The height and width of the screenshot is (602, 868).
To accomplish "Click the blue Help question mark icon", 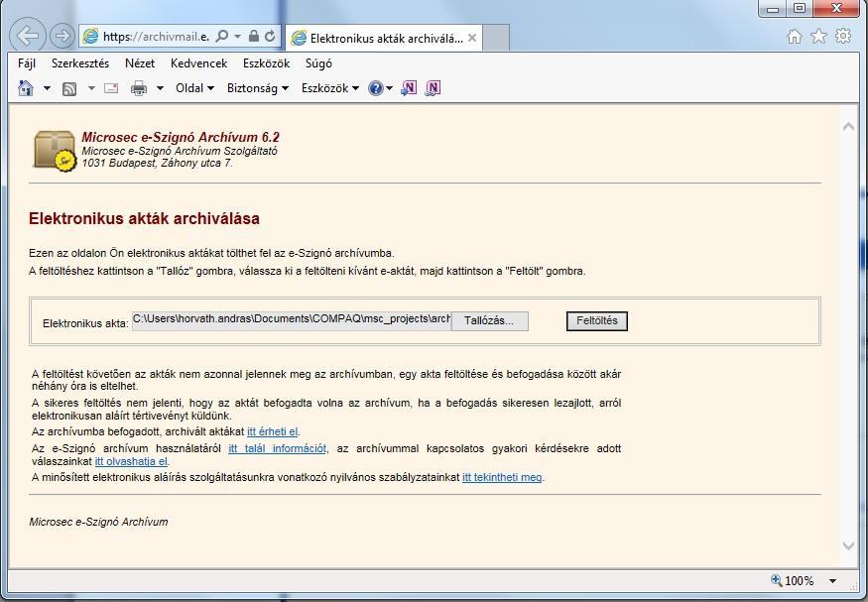I will pos(375,88).
